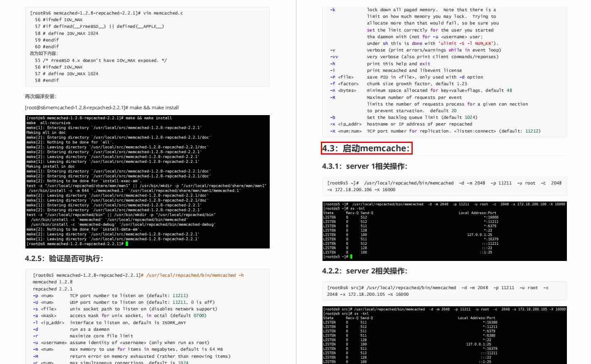This screenshot has width=591, height=364.
Task: Open the server 1 "ss -tnl" terminal screenshot
Action: click(x=445, y=231)
